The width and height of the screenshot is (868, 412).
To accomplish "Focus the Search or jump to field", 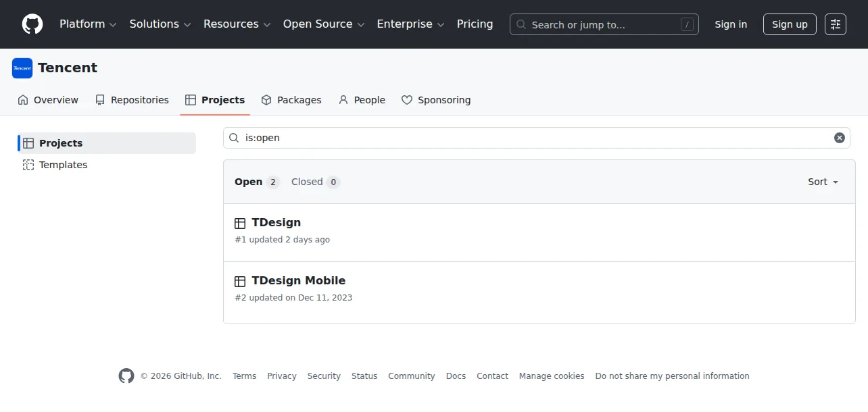I will click(x=604, y=24).
